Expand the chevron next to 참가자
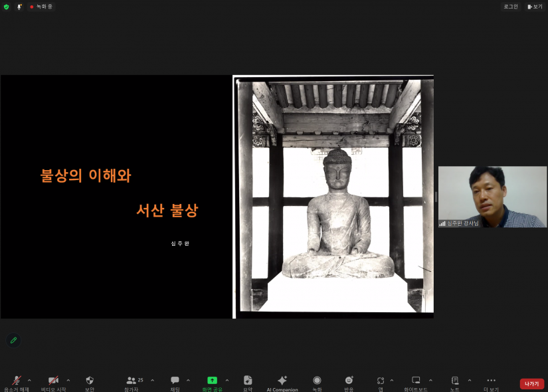The width and height of the screenshot is (548, 392). 153,381
